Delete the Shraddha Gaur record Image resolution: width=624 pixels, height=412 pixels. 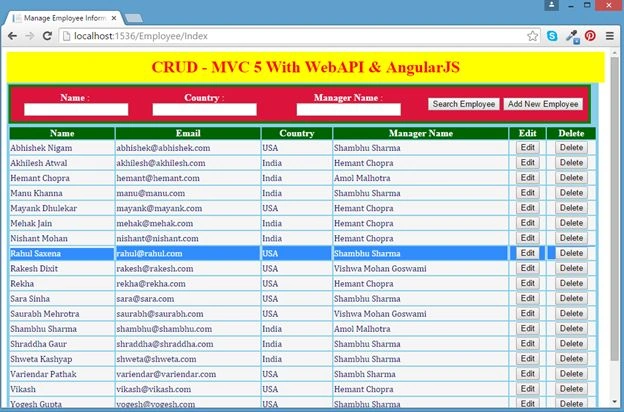[571, 344]
